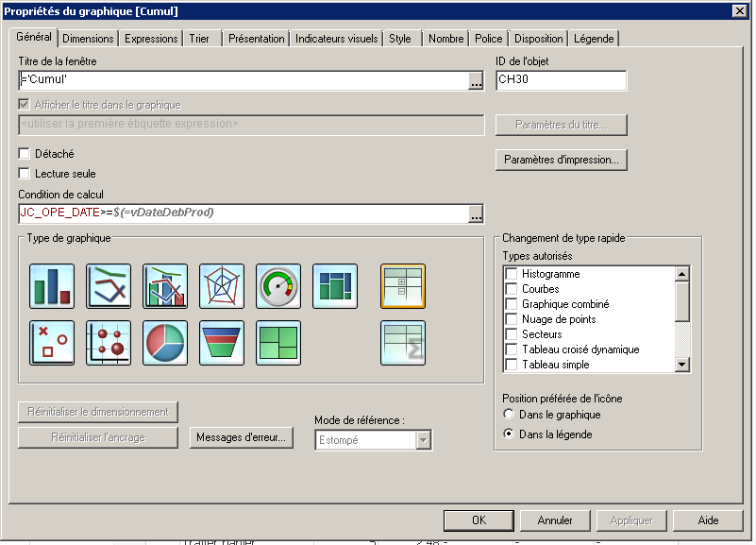This screenshot has height=545, width=756.
Task: Click the disabled title text field
Action: click(251, 125)
